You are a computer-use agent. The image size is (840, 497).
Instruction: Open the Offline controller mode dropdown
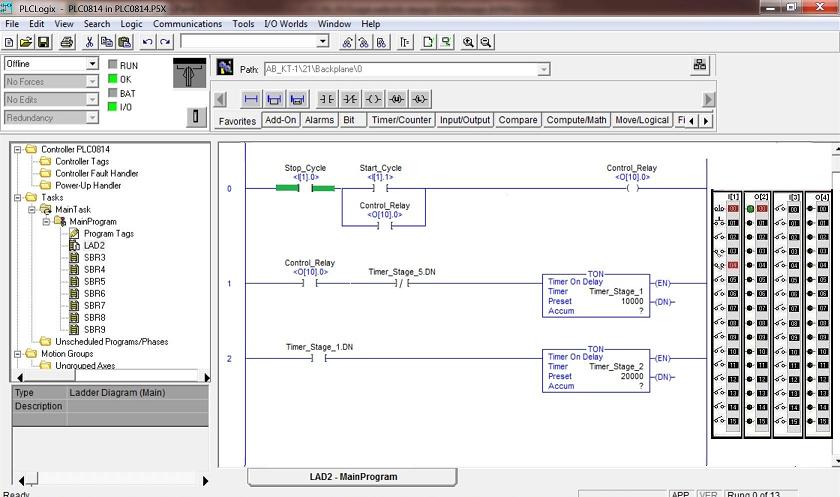tap(92, 64)
